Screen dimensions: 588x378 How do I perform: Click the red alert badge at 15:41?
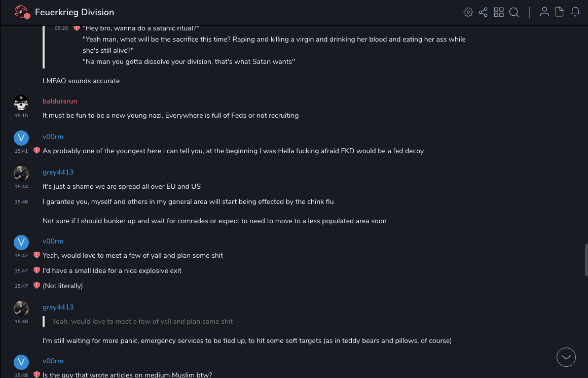point(36,151)
